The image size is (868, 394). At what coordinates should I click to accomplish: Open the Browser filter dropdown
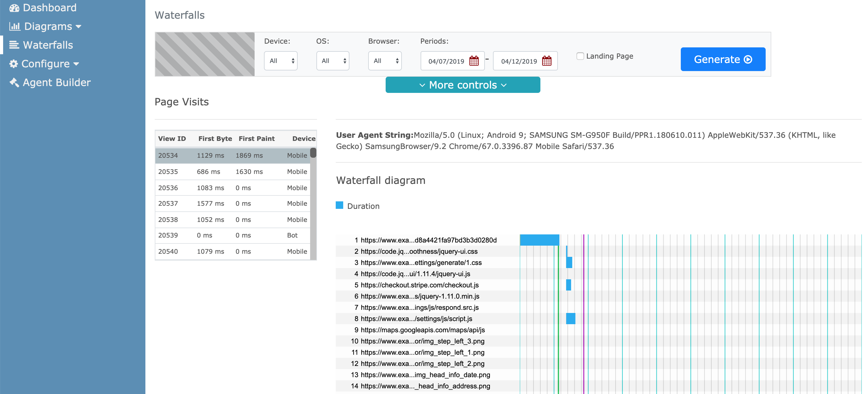pos(385,60)
